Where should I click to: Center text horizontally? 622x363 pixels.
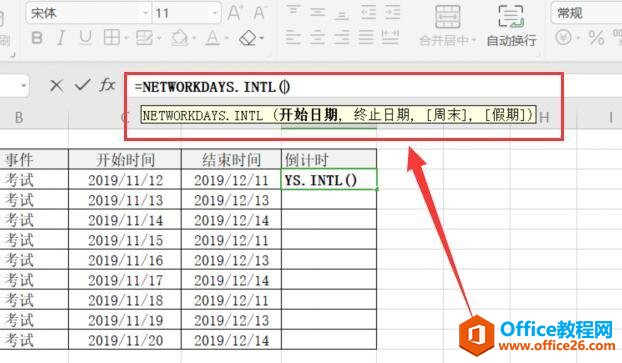317,37
